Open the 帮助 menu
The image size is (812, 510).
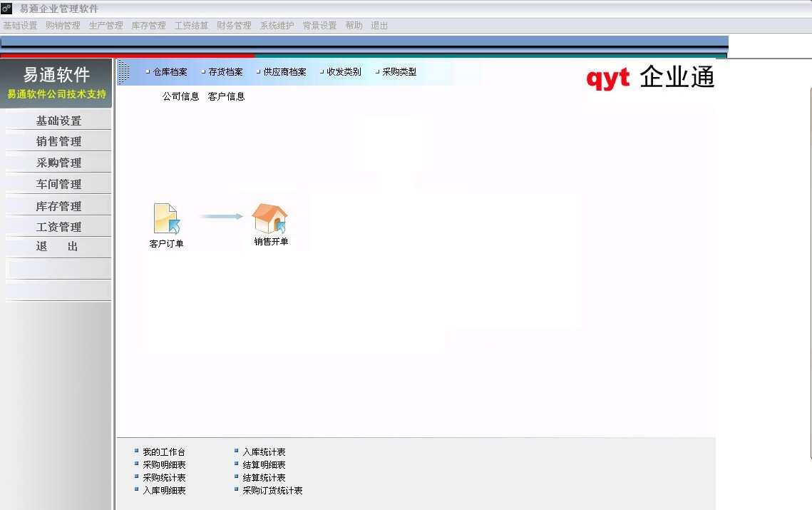click(354, 26)
